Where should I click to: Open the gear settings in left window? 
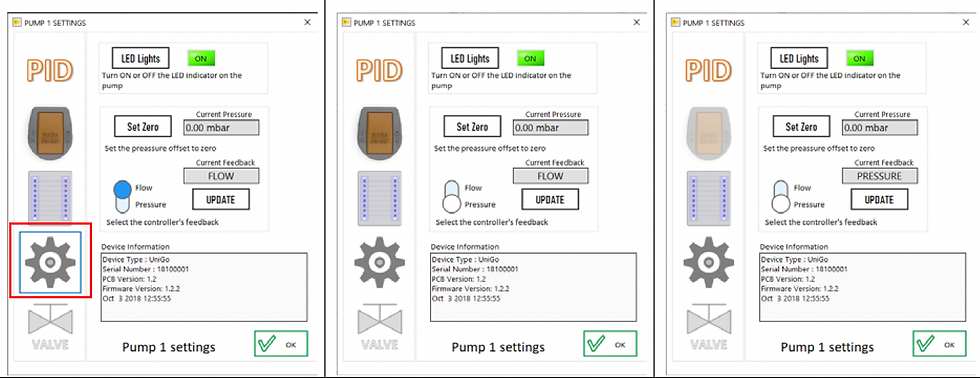tap(50, 263)
